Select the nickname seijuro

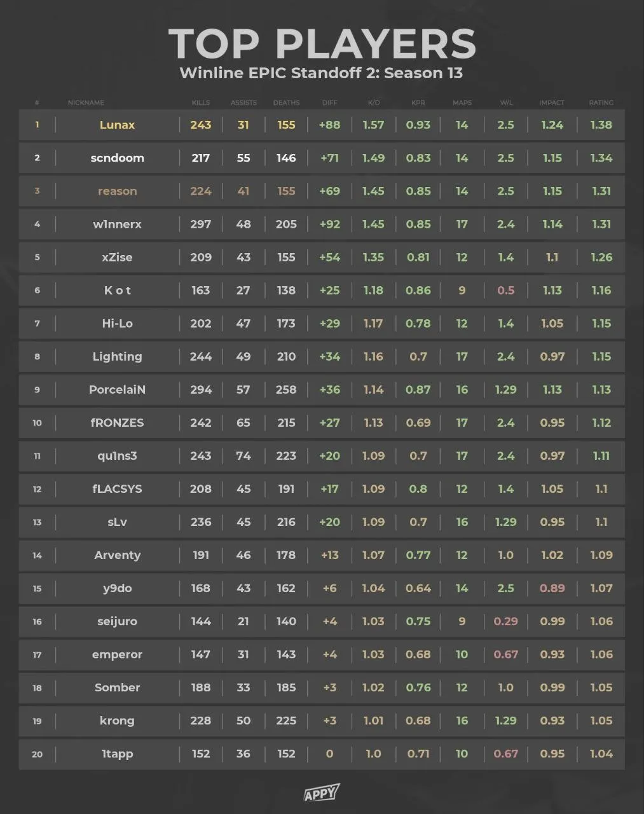(117, 621)
